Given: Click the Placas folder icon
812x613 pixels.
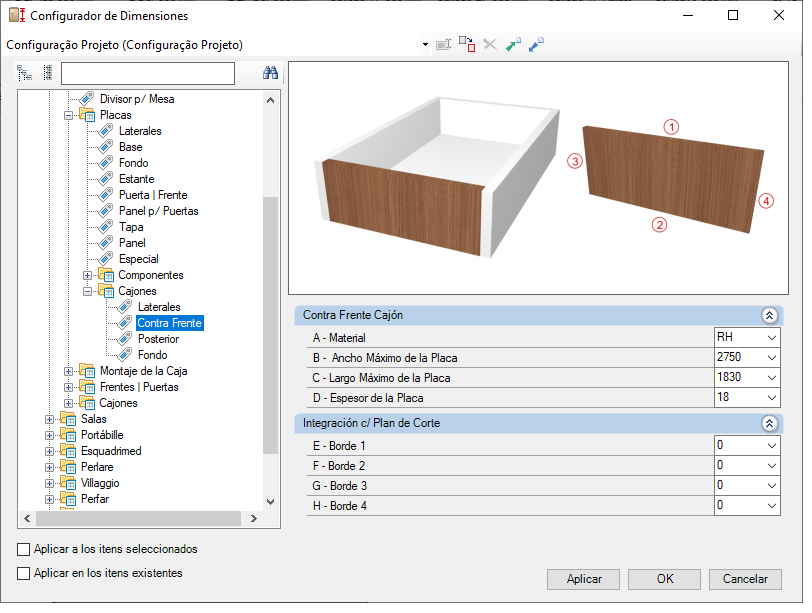Looking at the screenshot, I should point(87,115).
